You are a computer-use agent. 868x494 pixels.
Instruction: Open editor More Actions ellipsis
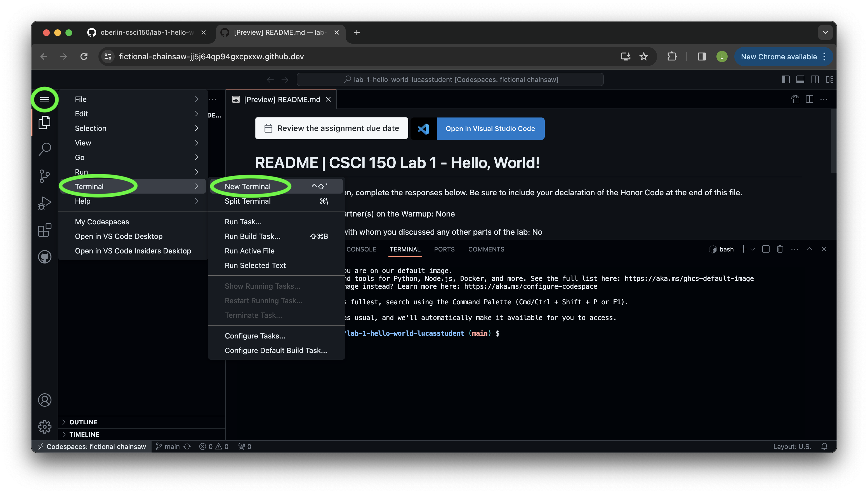tap(824, 99)
